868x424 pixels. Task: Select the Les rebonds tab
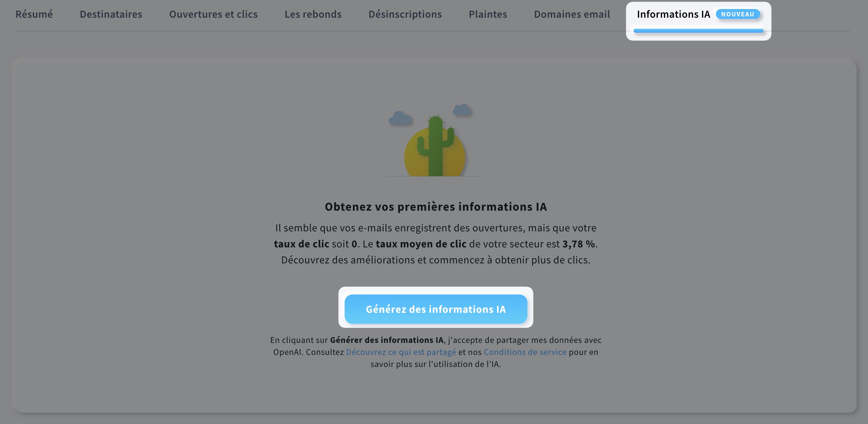tap(313, 14)
